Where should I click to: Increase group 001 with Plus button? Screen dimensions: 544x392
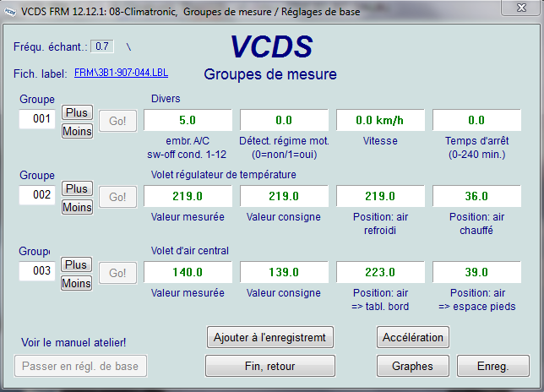click(x=77, y=112)
